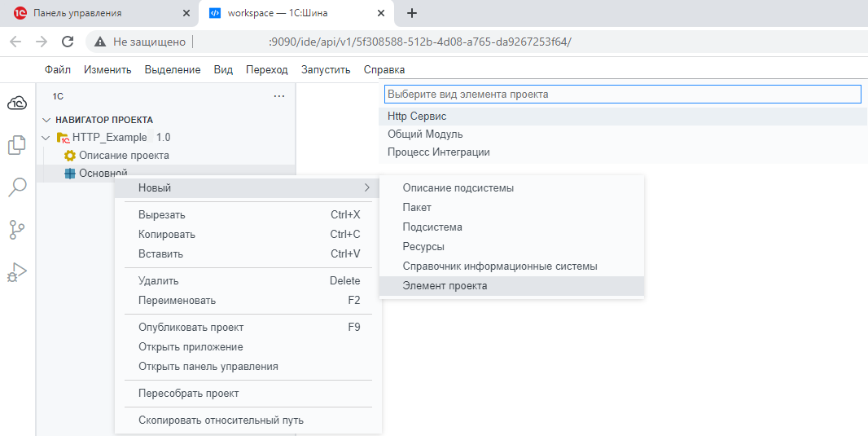Collapse the НАВИГАТОР ПРОЕКТА section
The height and width of the screenshot is (436, 868).
pyautogui.click(x=46, y=120)
